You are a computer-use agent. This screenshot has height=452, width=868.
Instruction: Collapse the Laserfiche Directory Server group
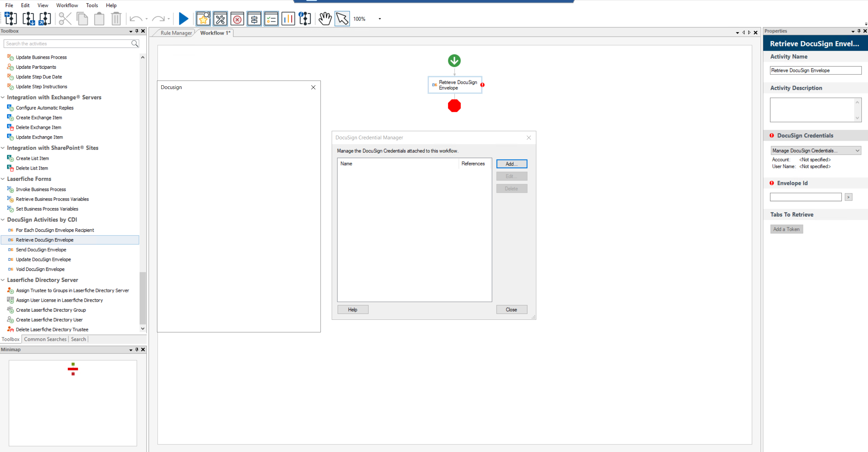(3, 280)
